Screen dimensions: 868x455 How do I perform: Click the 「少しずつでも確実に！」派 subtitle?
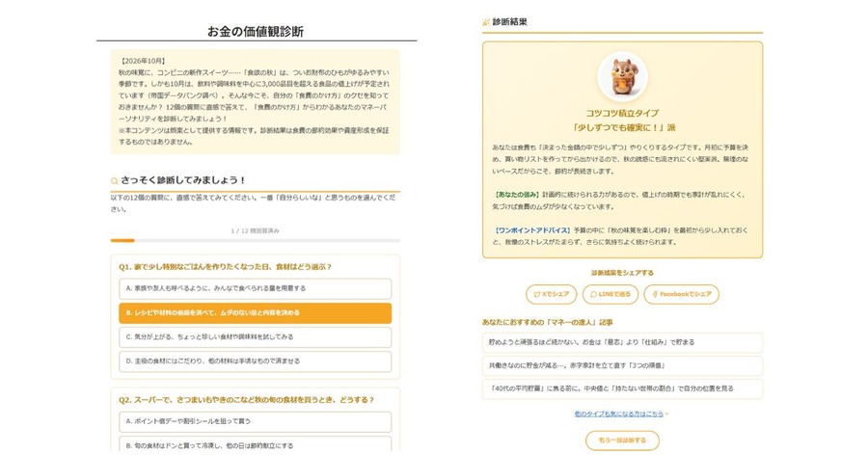click(x=623, y=128)
